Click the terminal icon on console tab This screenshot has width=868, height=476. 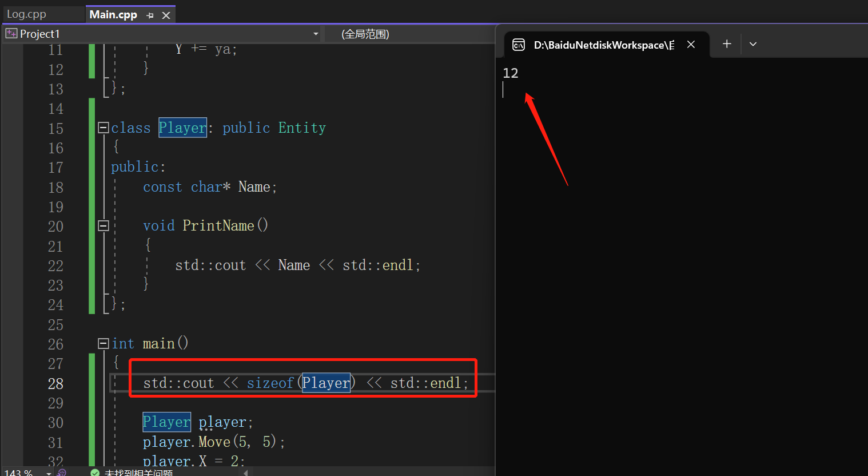[519, 45]
